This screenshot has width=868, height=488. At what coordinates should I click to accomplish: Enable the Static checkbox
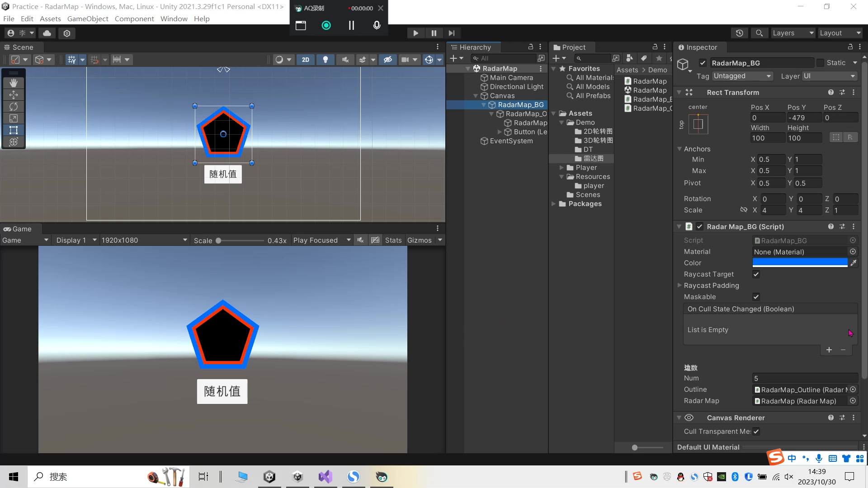pyautogui.click(x=820, y=63)
